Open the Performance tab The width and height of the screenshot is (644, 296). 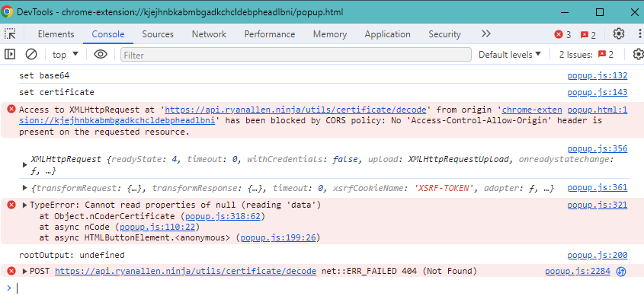coord(270,34)
